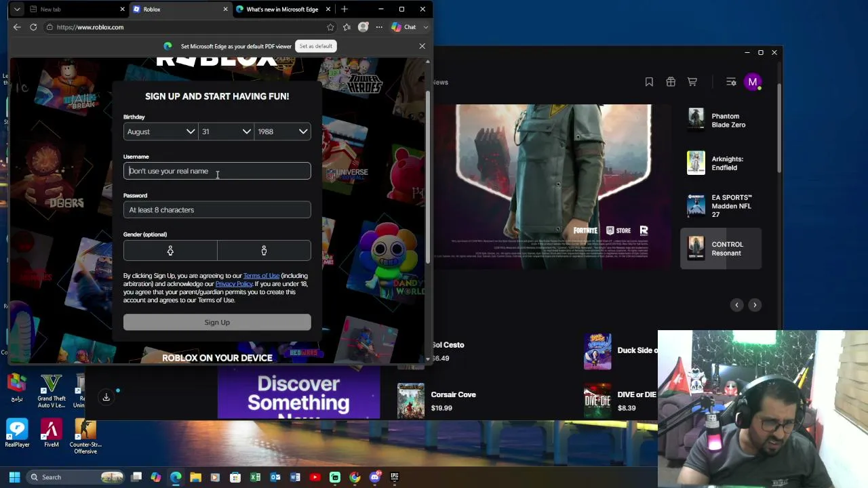868x488 pixels.
Task: Go back in Edge browser
Action: pos(17,27)
